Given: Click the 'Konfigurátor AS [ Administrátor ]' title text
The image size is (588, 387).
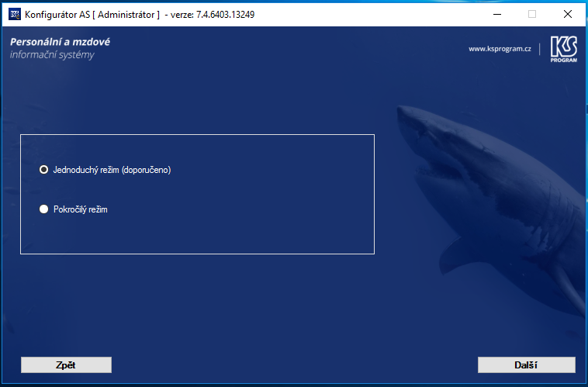Looking at the screenshot, I should click(92, 15).
